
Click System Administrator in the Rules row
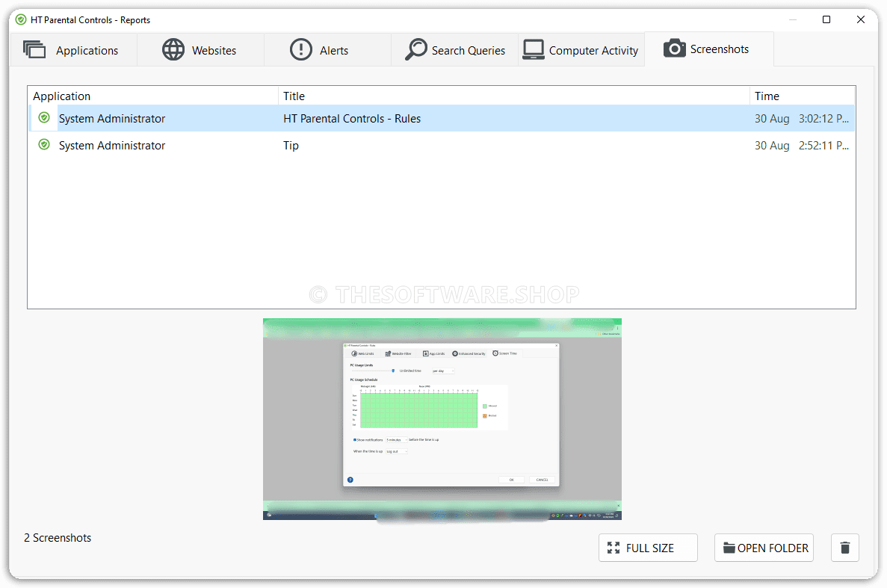click(112, 119)
